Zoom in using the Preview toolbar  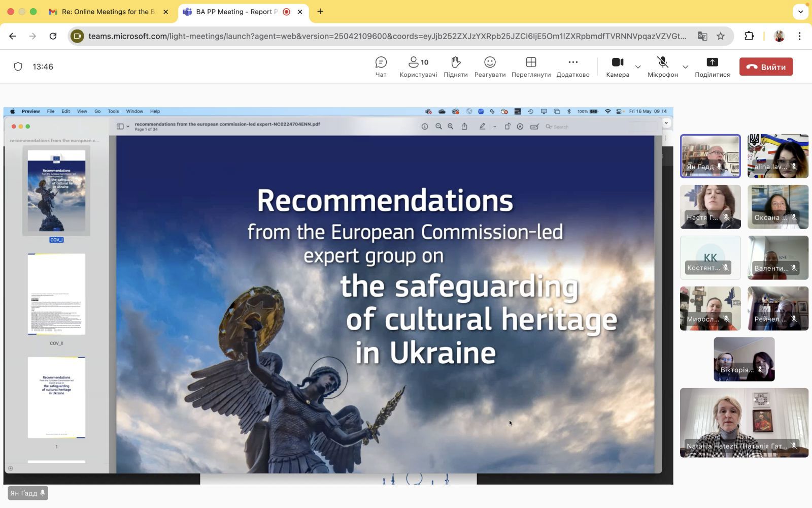click(451, 126)
